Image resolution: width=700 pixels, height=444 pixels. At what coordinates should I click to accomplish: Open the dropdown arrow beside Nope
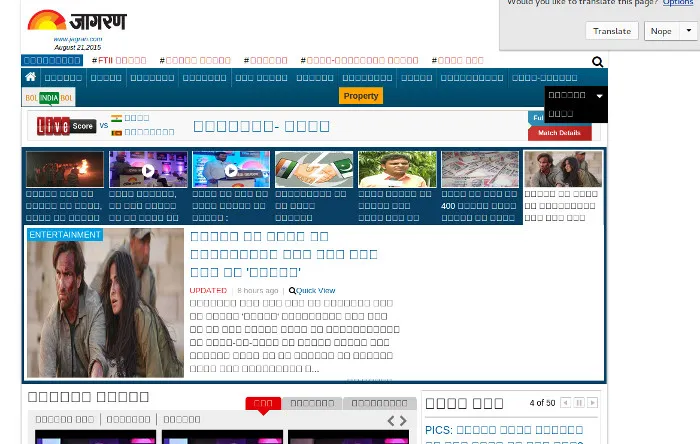pyautogui.click(x=688, y=31)
